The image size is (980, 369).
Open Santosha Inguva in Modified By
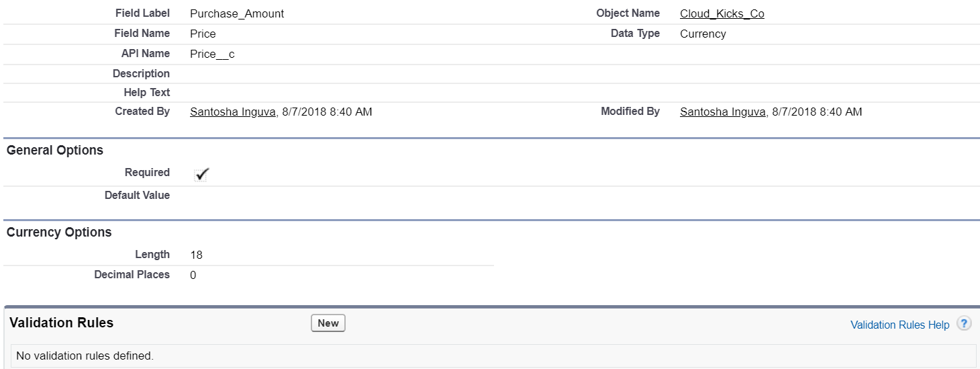[722, 112]
